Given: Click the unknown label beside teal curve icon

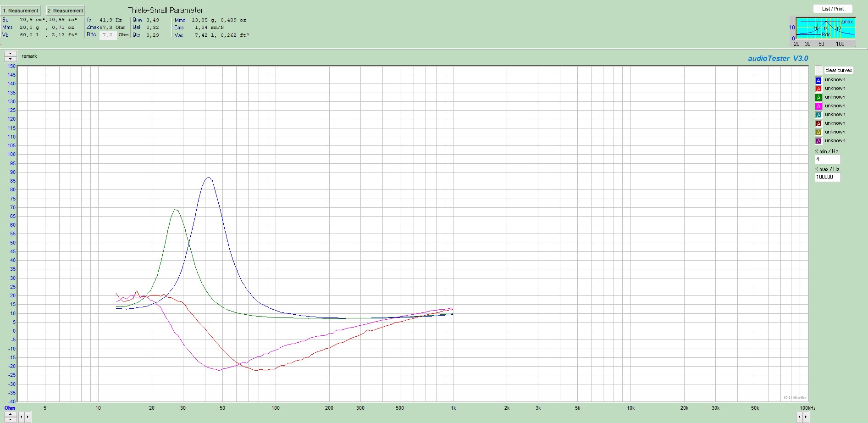Looking at the screenshot, I should (835, 114).
